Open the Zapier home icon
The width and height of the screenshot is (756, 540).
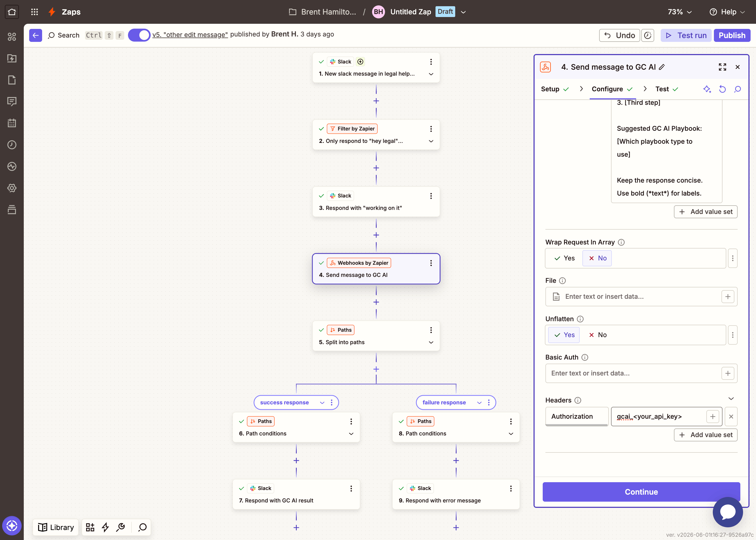click(x=12, y=12)
